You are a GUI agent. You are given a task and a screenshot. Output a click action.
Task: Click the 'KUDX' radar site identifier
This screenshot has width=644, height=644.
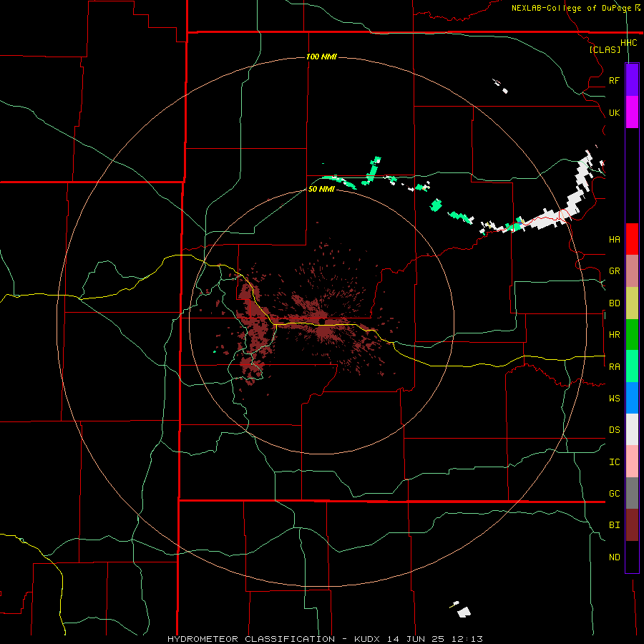pyautogui.click(x=367, y=639)
